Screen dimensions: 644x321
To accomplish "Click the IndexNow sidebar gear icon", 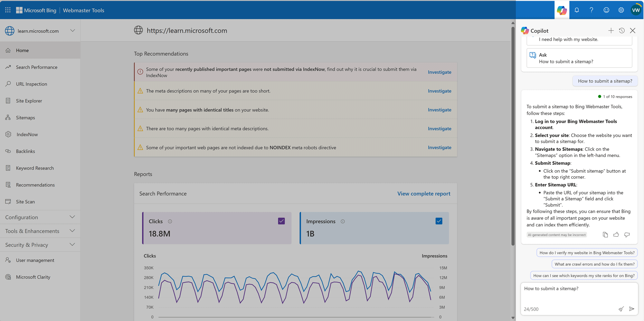I will tap(8, 134).
